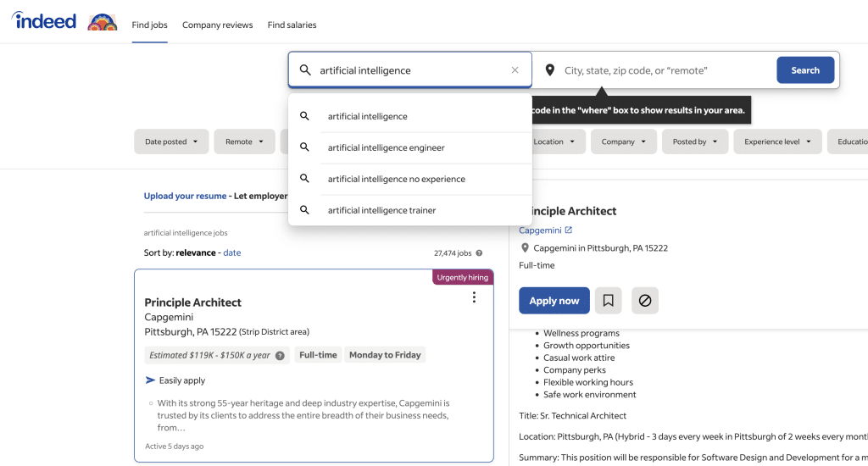Click the help icon next to 27,474 jobs
Screen dimensions: 868x466
(x=479, y=253)
